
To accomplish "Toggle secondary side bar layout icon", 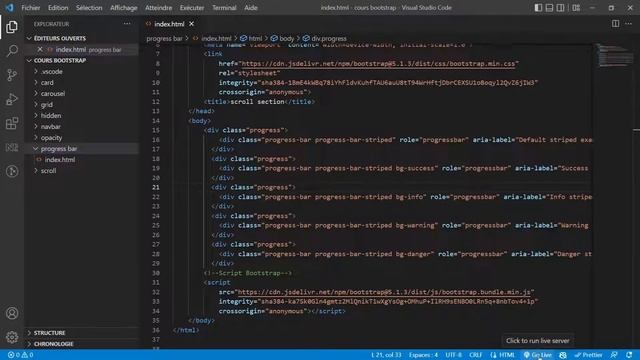I will [x=560, y=8].
